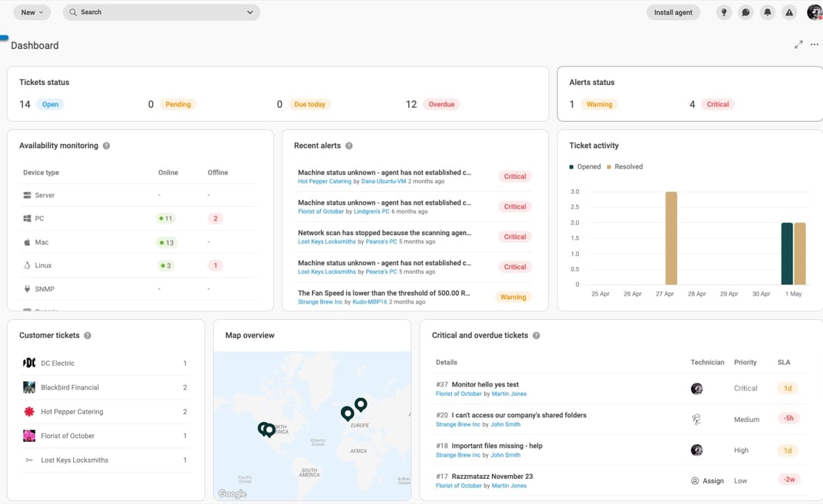This screenshot has width=823, height=504.
Task: Click help icon next to Recent alerts
Action: click(349, 146)
